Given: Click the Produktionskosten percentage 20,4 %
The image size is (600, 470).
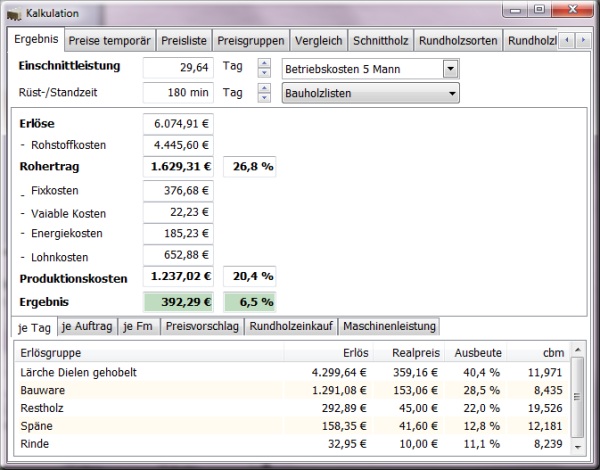Looking at the screenshot, I should click(x=249, y=276).
